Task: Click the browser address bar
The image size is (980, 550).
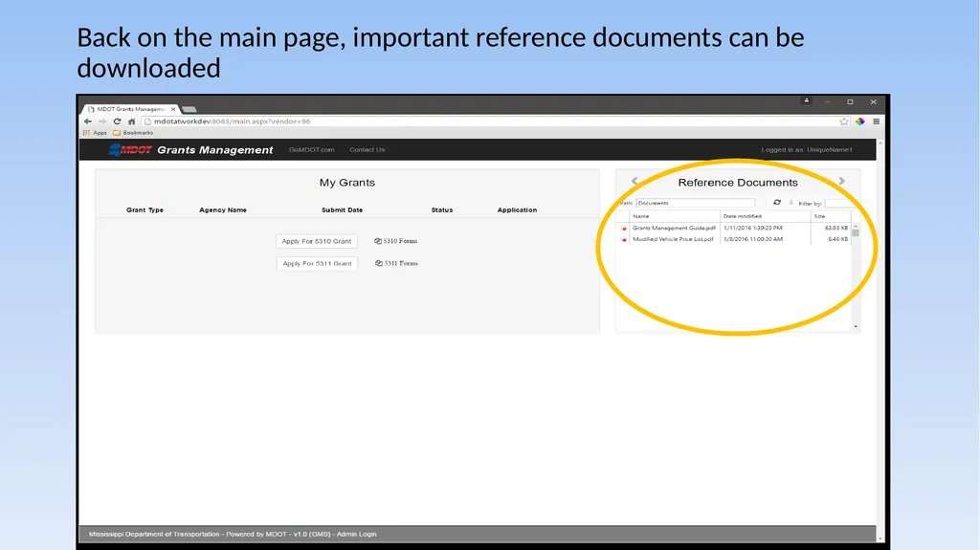Action: (x=491, y=121)
